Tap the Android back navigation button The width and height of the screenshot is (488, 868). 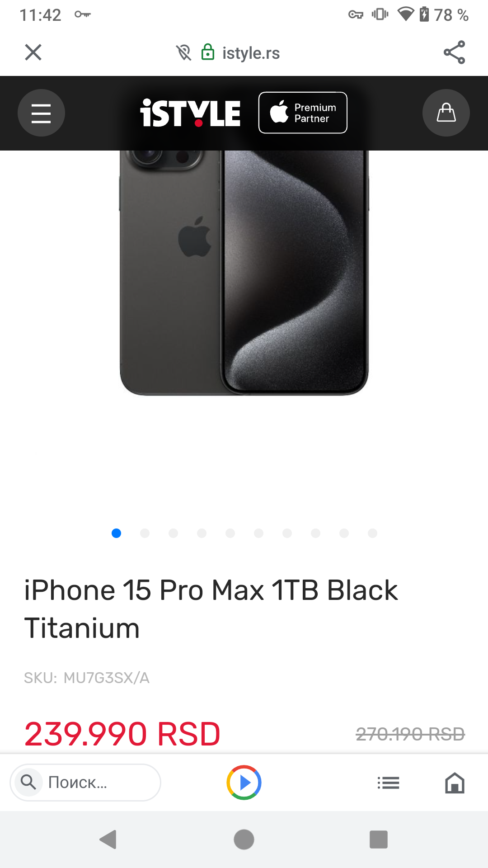click(x=108, y=840)
